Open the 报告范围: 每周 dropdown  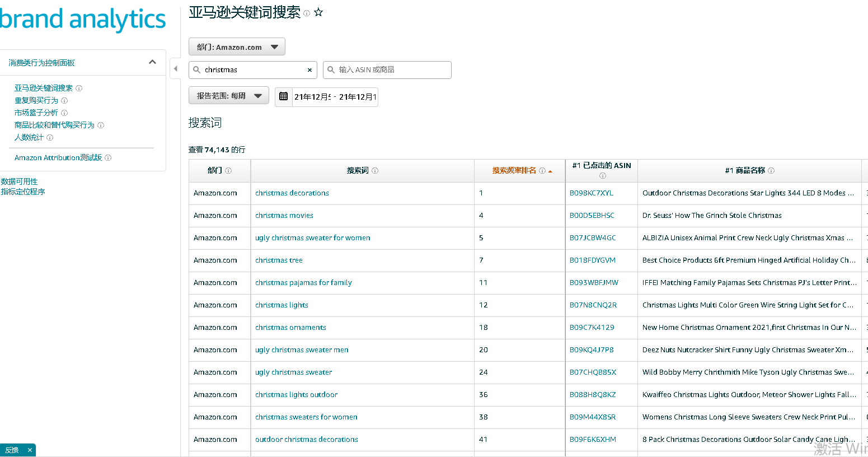pyautogui.click(x=228, y=96)
